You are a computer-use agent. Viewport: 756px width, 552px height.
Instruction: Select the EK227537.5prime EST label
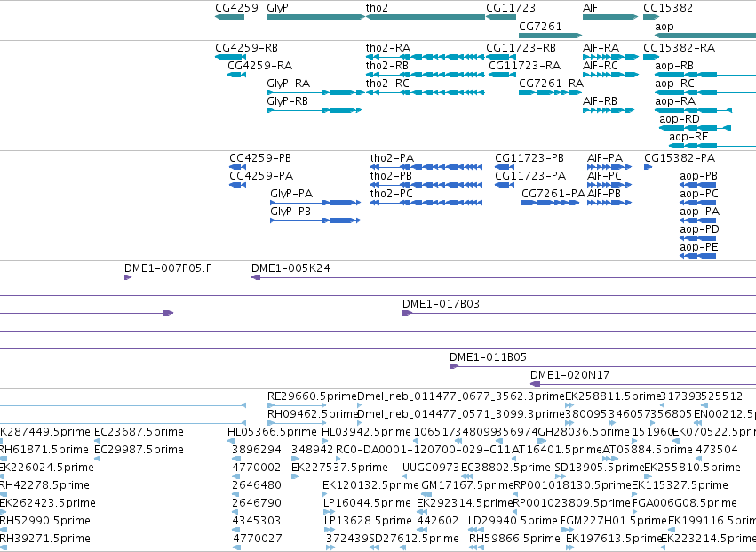(339, 468)
